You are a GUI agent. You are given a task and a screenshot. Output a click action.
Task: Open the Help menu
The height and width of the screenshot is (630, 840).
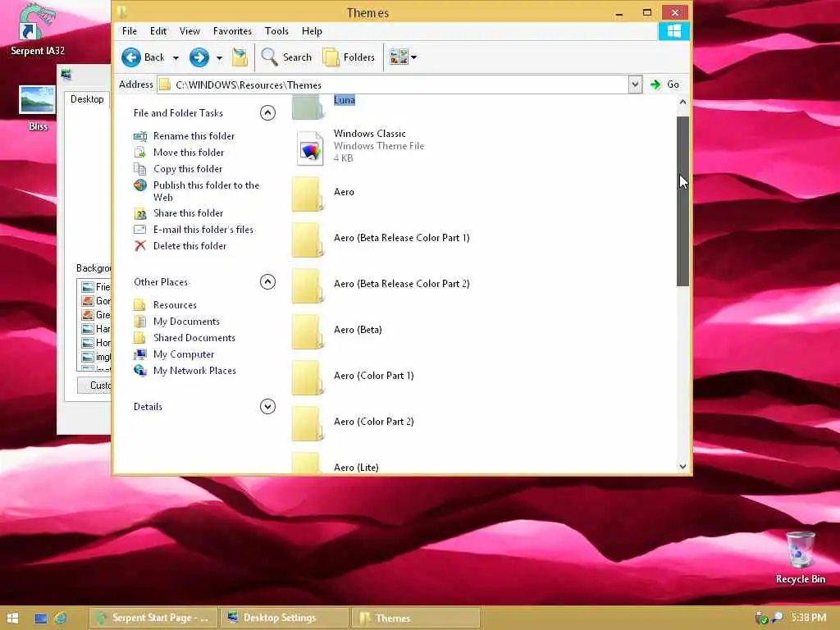[312, 31]
